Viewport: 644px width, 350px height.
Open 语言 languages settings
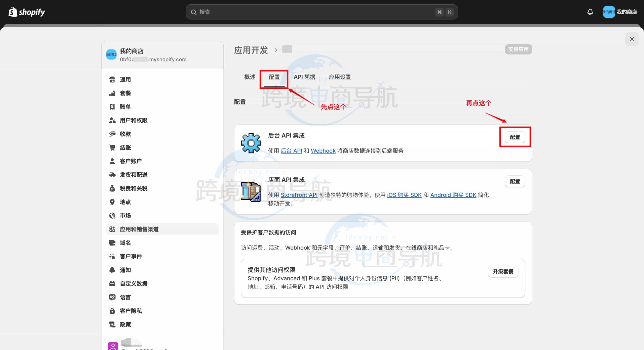click(x=125, y=297)
